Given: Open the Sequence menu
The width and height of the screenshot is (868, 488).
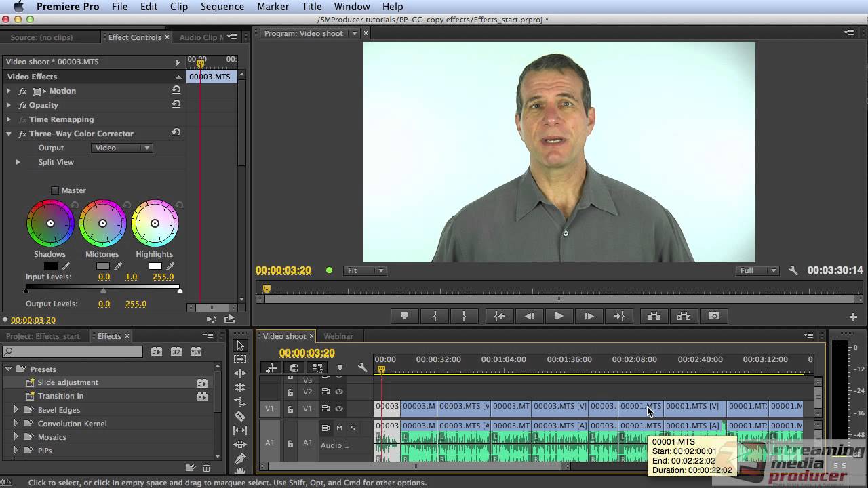Looking at the screenshot, I should point(222,7).
